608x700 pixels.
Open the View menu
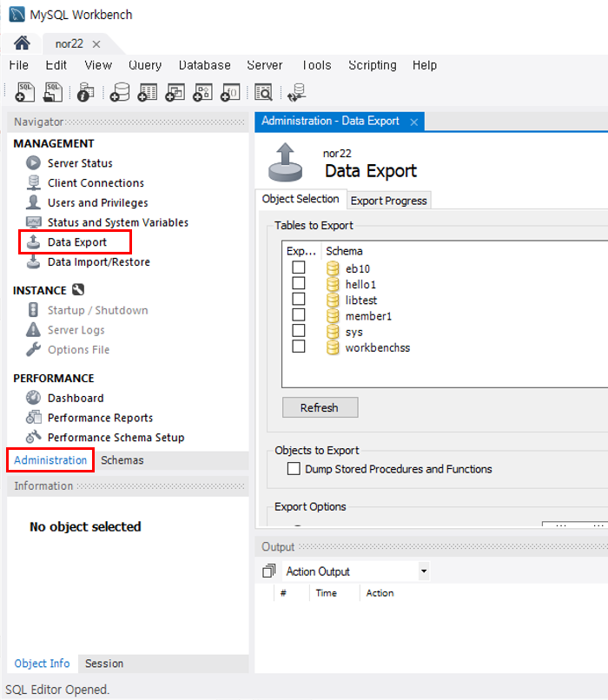tap(98, 65)
